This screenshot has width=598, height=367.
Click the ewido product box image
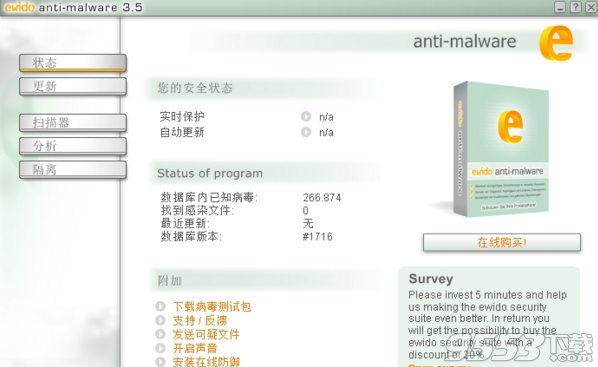(501, 149)
